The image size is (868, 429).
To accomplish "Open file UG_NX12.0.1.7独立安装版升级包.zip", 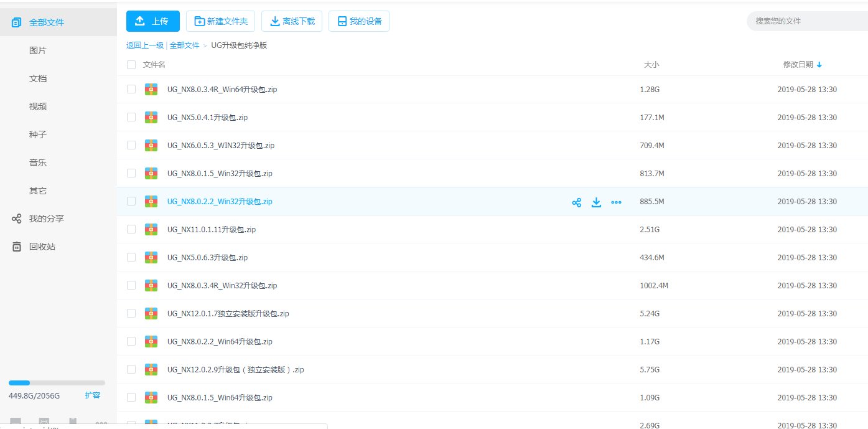I will [228, 313].
